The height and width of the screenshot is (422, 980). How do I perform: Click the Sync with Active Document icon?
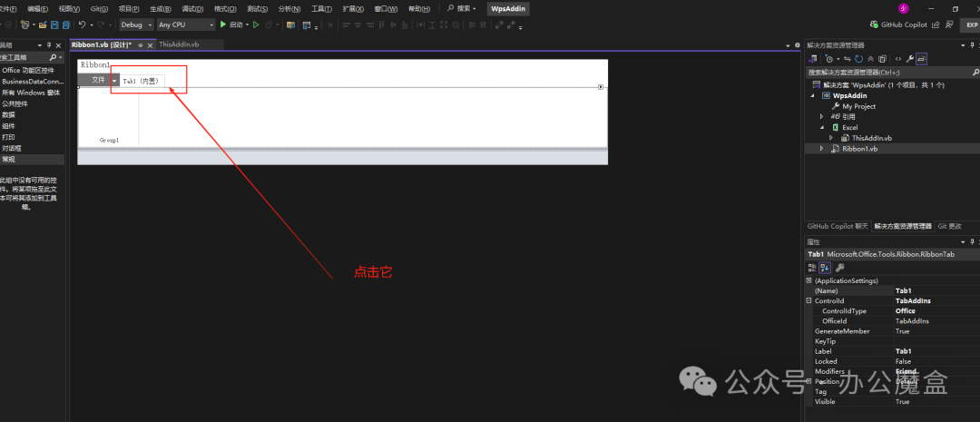tap(847, 59)
